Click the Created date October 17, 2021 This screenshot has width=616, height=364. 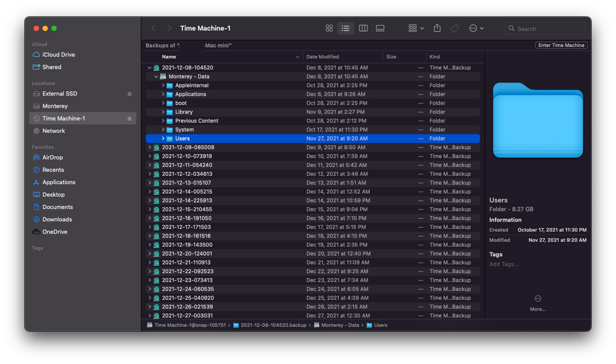552,230
